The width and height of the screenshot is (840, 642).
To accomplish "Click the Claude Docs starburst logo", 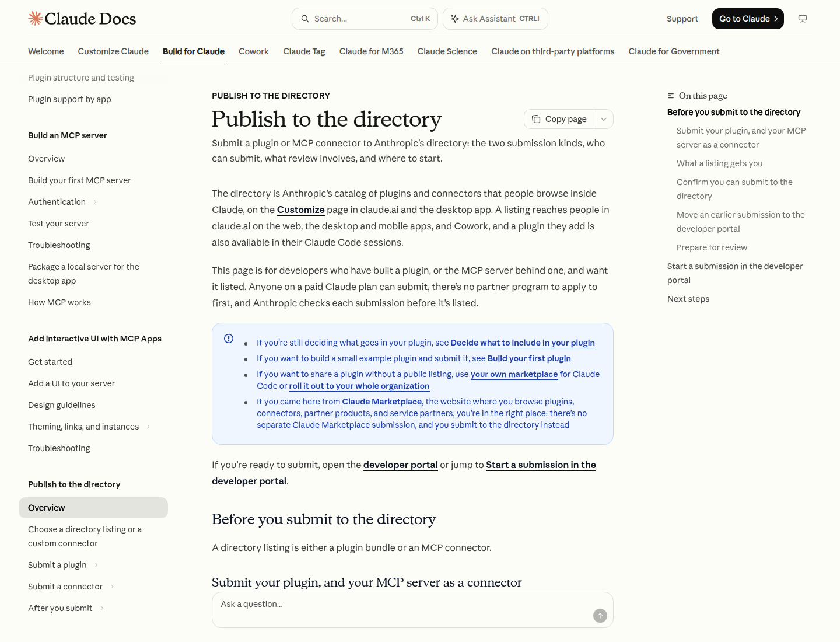I will click(36, 19).
